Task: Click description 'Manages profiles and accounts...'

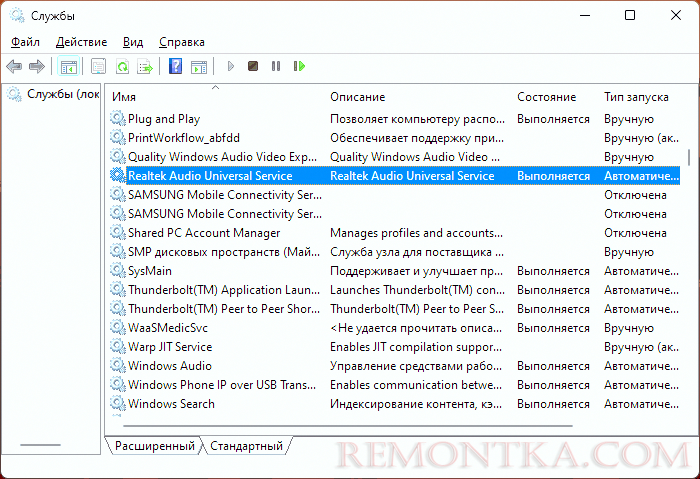Action: 417,233
